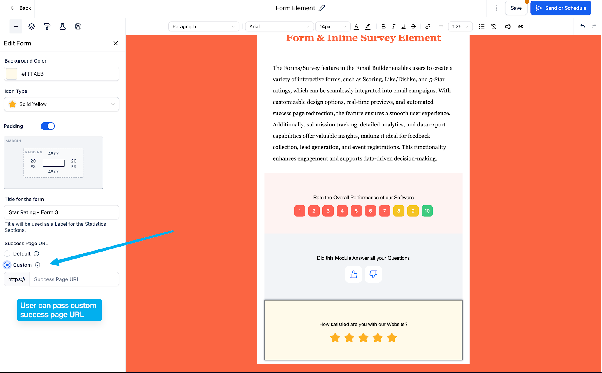Toggle bold formatting in toolbar

click(x=383, y=26)
